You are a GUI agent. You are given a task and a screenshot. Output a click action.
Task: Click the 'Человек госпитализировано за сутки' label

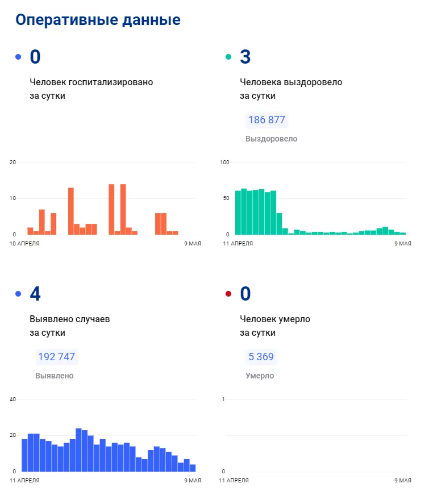point(91,89)
